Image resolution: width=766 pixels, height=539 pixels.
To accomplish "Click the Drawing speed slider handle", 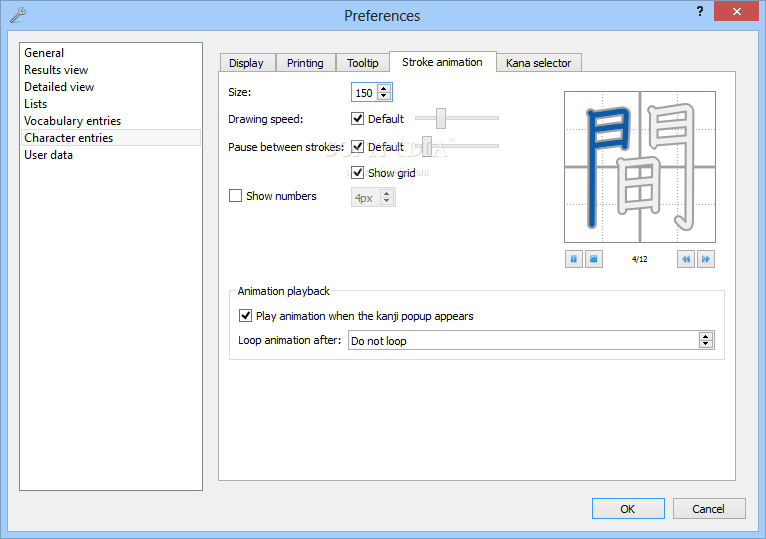I will [441, 118].
